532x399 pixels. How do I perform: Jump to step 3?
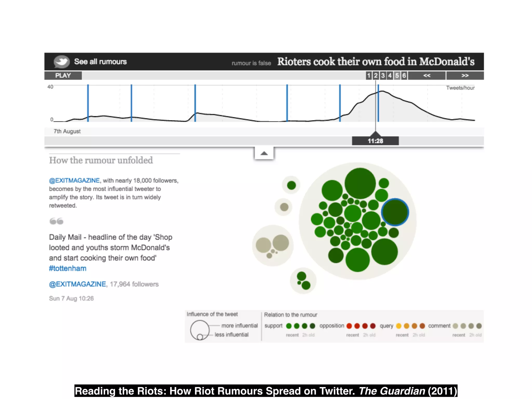click(x=383, y=76)
